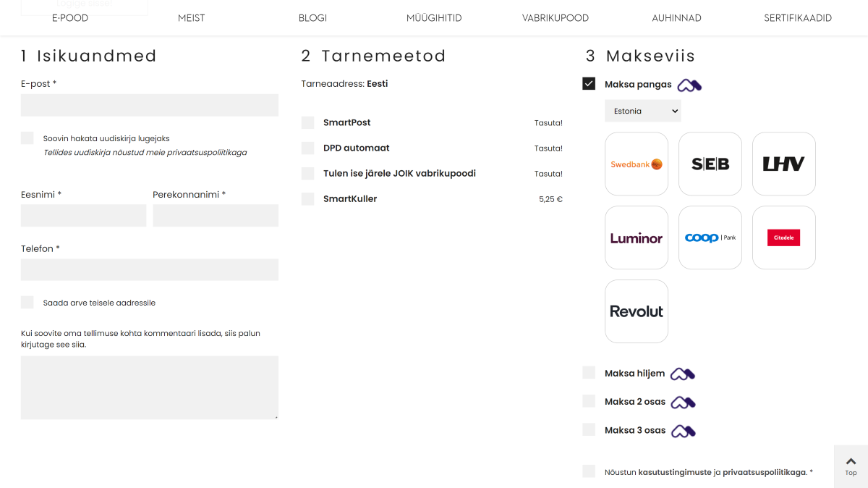Open the BLOGI page
This screenshot has height=488, width=868.
(313, 18)
